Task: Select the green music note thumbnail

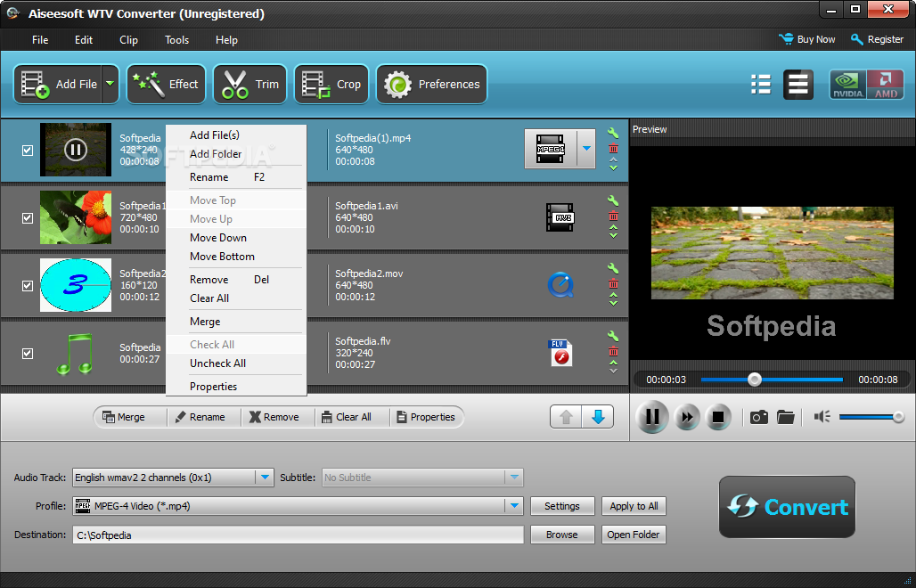Action: tap(76, 353)
